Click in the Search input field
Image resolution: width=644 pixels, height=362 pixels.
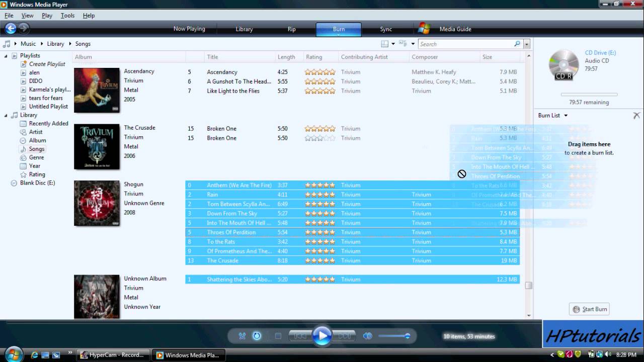(x=465, y=44)
